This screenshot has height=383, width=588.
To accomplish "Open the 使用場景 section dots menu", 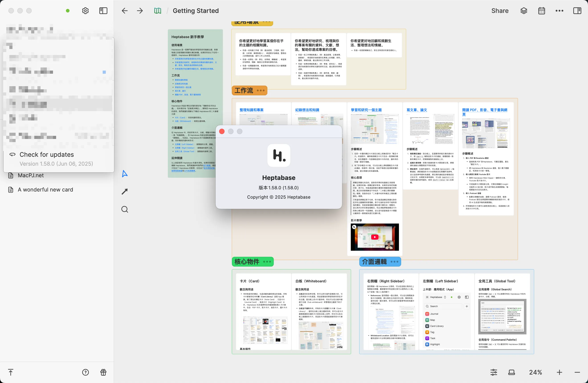I will click(x=266, y=22).
